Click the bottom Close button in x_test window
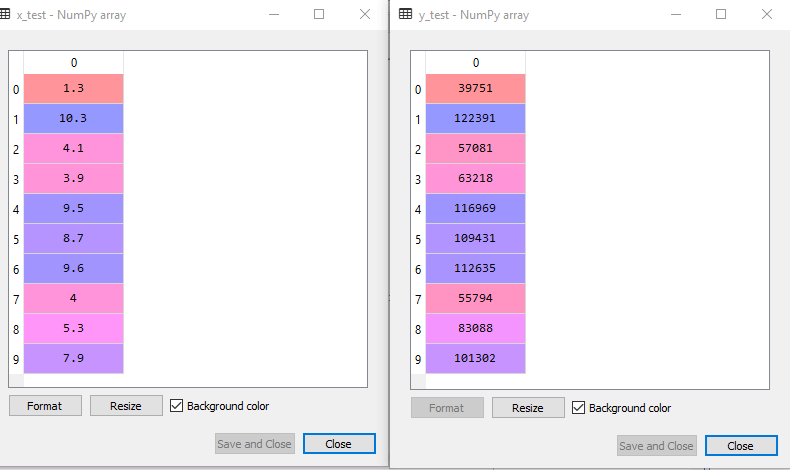Screen dimensions: 790x470 pyautogui.click(x=339, y=444)
